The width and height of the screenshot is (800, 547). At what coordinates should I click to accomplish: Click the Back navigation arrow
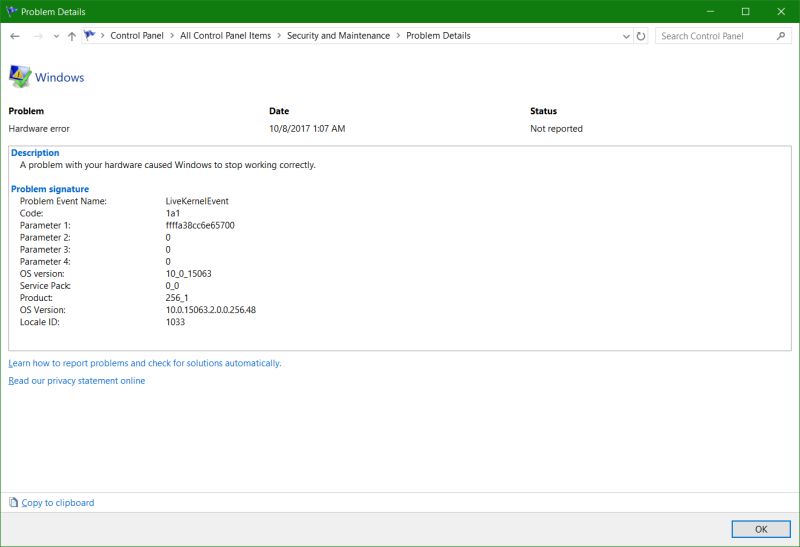[x=15, y=36]
